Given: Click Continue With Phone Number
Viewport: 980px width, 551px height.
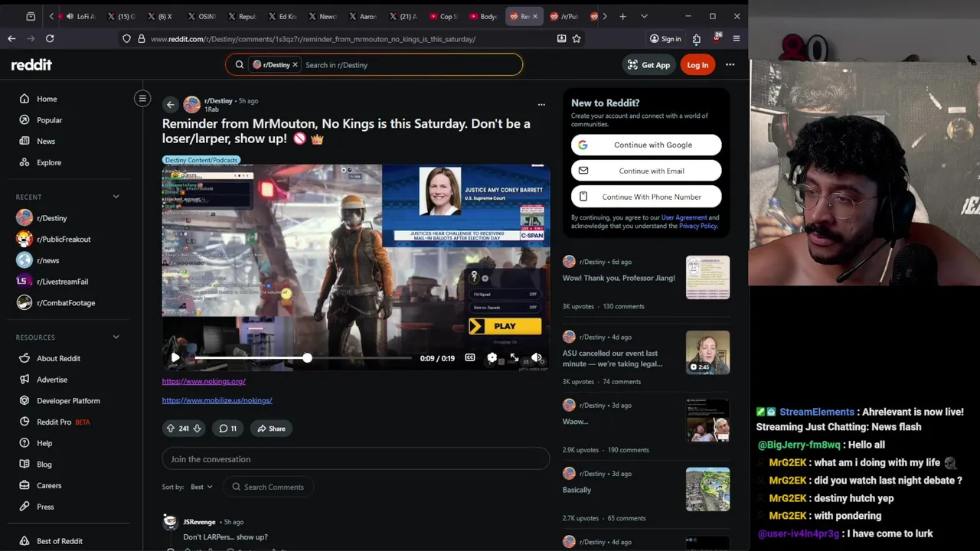Looking at the screenshot, I should pyautogui.click(x=646, y=197).
